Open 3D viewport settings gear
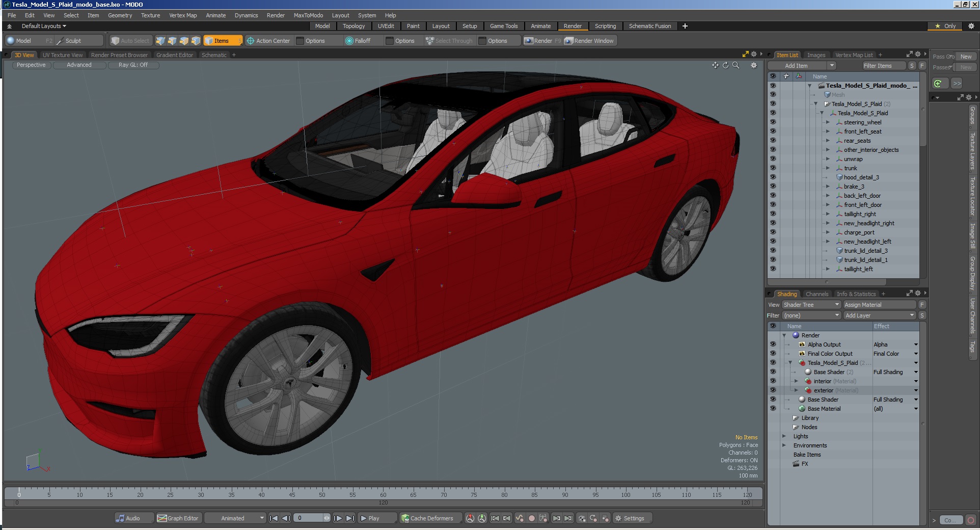Viewport: 980px width, 530px height. tap(754, 65)
